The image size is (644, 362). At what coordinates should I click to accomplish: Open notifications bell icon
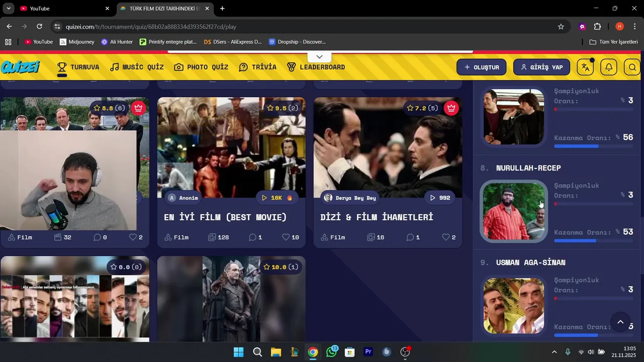coord(609,67)
